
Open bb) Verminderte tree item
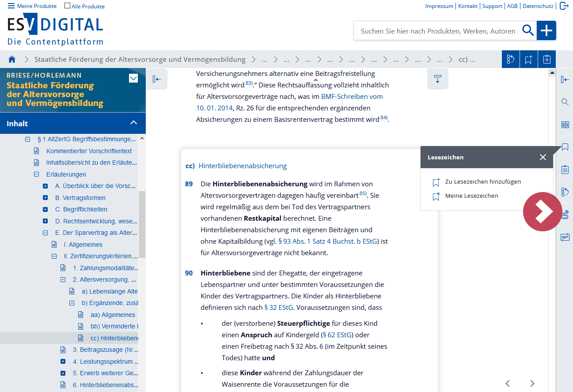(114, 326)
